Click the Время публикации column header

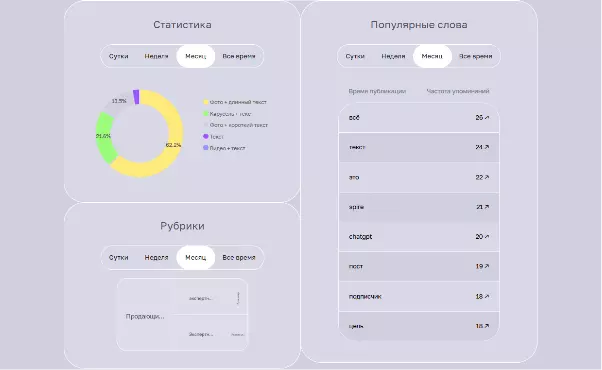coord(377,91)
